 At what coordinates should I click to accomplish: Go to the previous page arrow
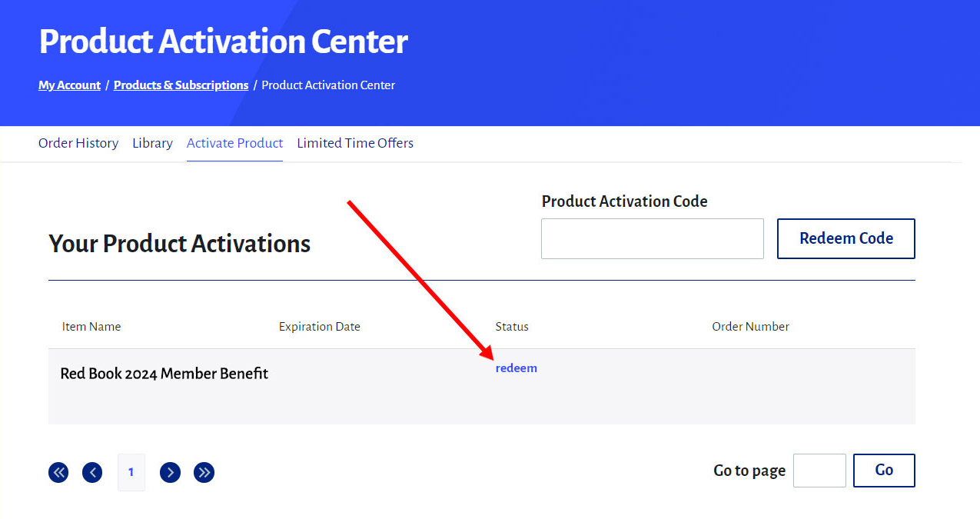click(x=92, y=472)
